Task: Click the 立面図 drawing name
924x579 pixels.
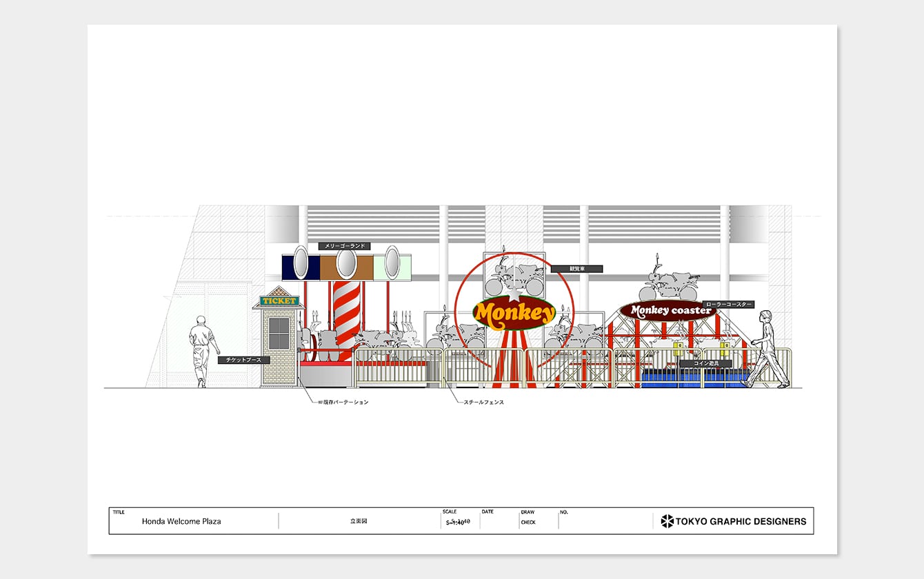Action: [x=359, y=522]
